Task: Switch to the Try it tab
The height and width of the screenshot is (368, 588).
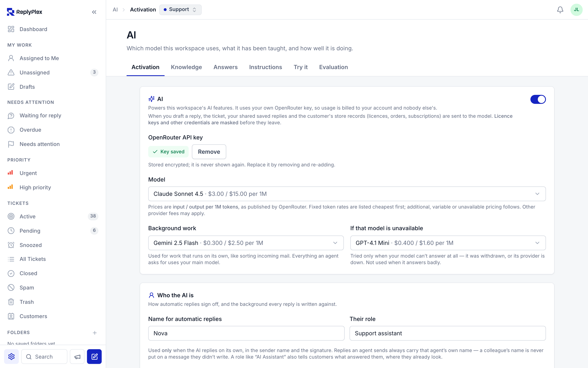Action: (301, 67)
